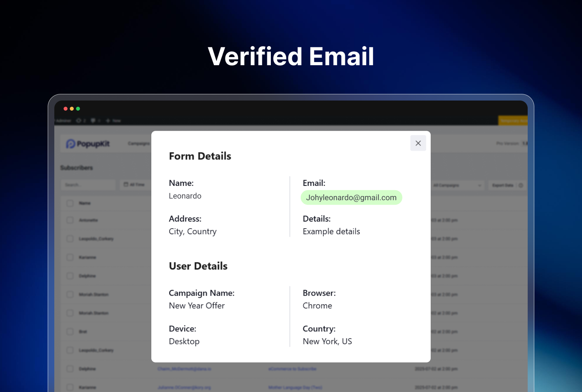
Task: Open the Mother Language Day campaign link
Action: click(295, 387)
